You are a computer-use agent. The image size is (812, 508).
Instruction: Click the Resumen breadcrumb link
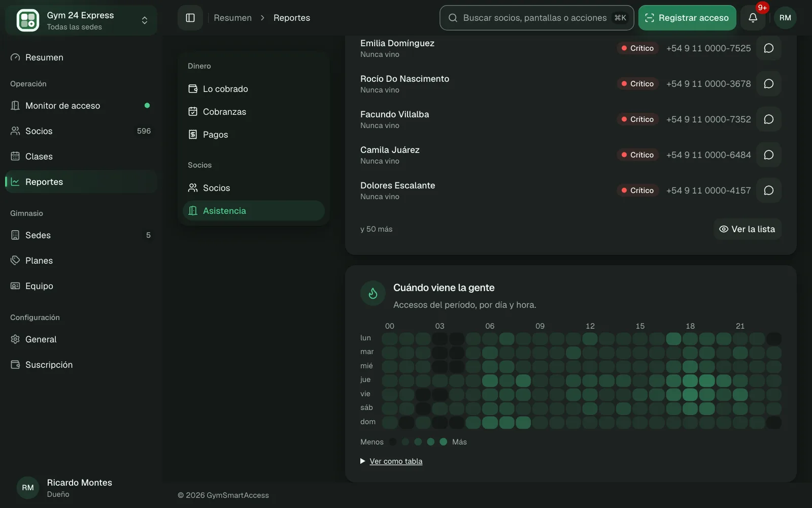coord(232,18)
